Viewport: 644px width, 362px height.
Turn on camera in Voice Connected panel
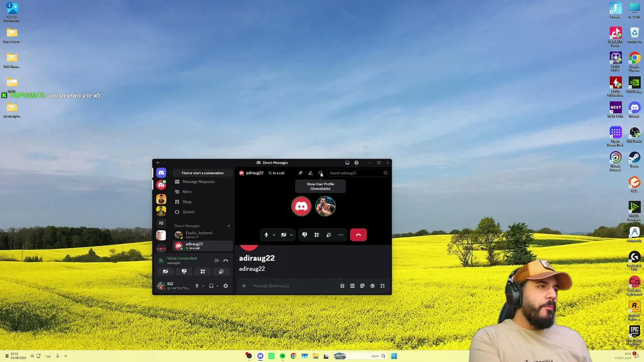point(166,271)
